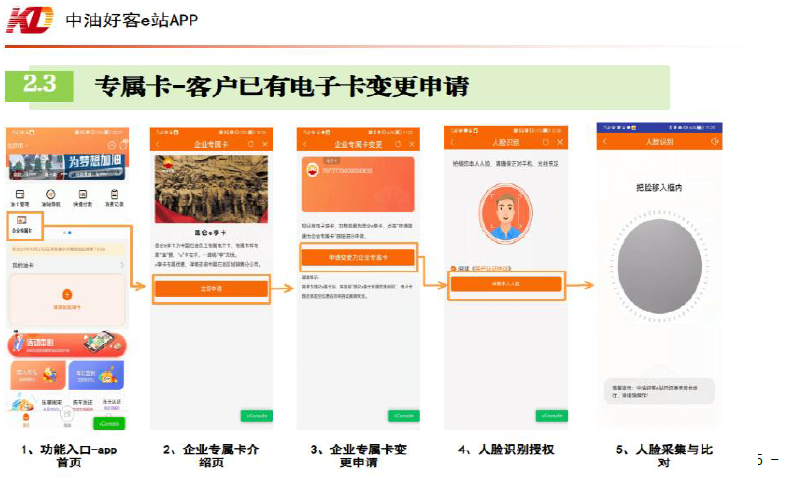Click the 立即申请 button
796x477 pixels.
click(x=210, y=288)
